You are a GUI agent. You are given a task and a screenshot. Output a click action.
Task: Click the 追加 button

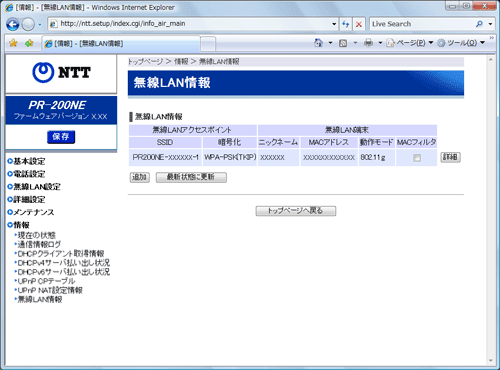tap(140, 177)
